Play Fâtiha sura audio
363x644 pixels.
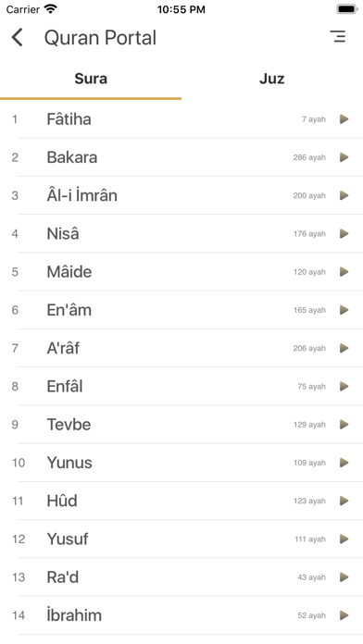click(x=344, y=119)
